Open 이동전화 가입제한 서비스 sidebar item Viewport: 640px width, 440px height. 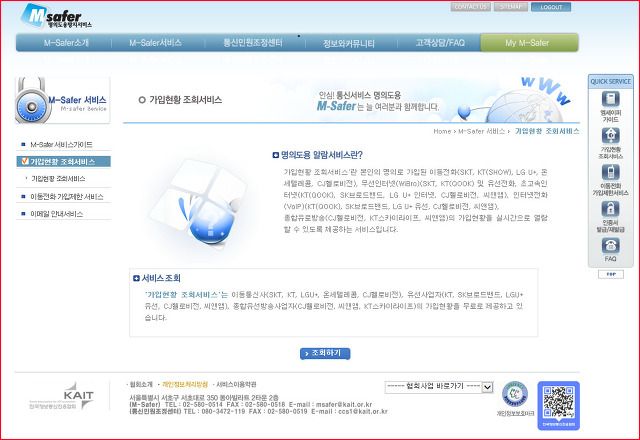[67, 197]
